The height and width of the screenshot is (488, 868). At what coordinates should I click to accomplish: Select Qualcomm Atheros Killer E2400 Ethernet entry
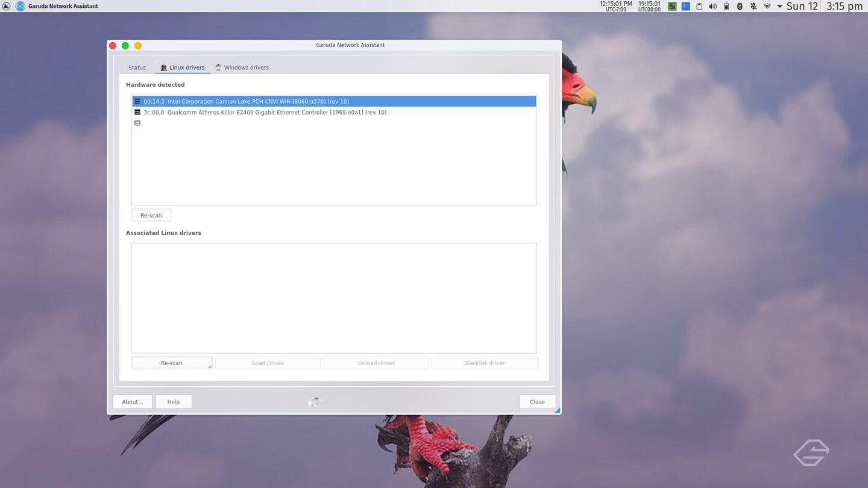click(x=334, y=112)
